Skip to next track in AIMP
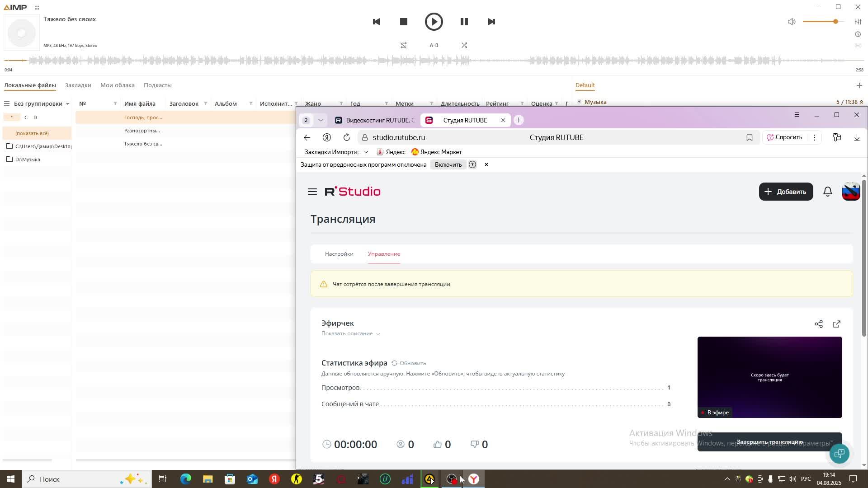The width and height of the screenshot is (868, 488). (x=491, y=22)
